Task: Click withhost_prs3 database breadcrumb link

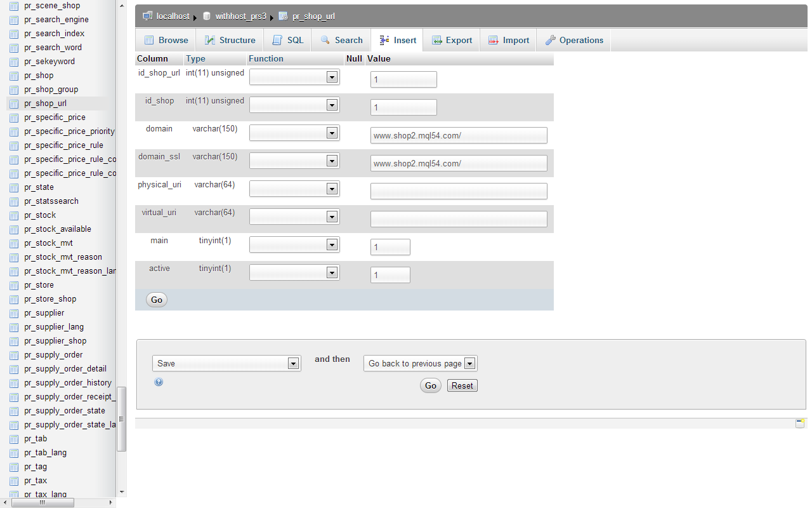Action: [x=240, y=16]
